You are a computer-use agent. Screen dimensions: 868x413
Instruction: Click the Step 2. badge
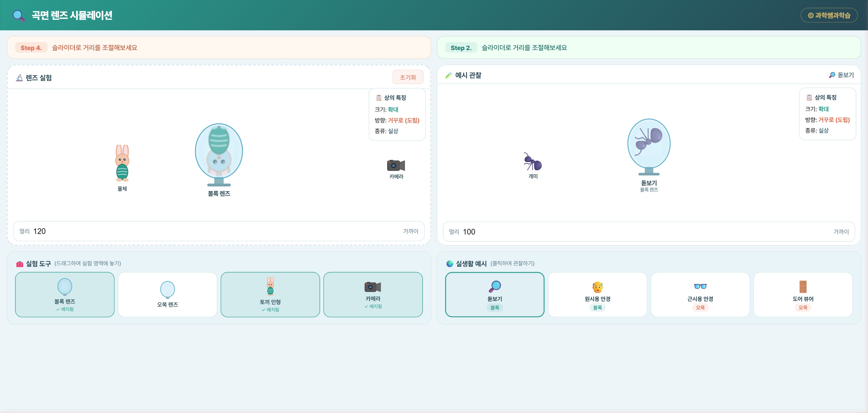click(x=461, y=48)
